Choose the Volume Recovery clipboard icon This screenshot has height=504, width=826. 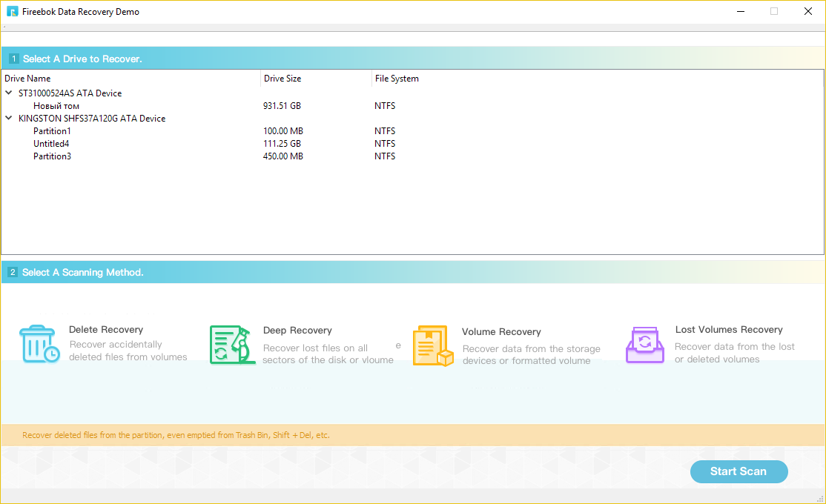coord(433,345)
